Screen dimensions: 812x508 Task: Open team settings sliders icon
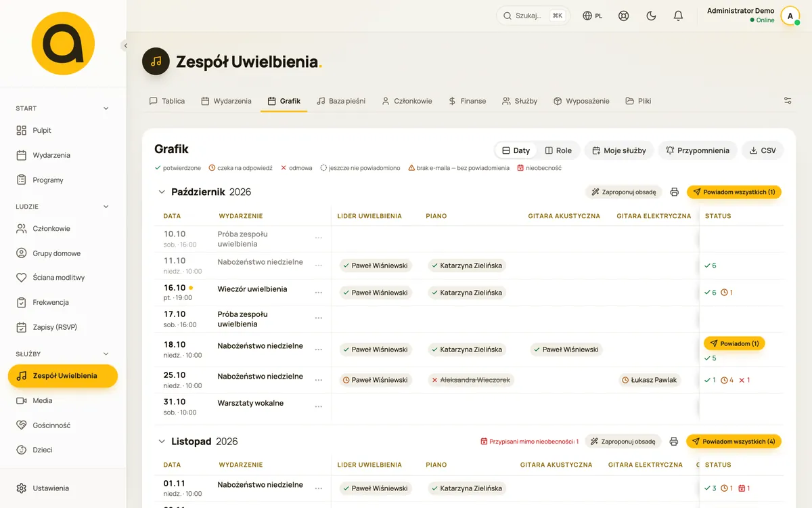point(788,101)
